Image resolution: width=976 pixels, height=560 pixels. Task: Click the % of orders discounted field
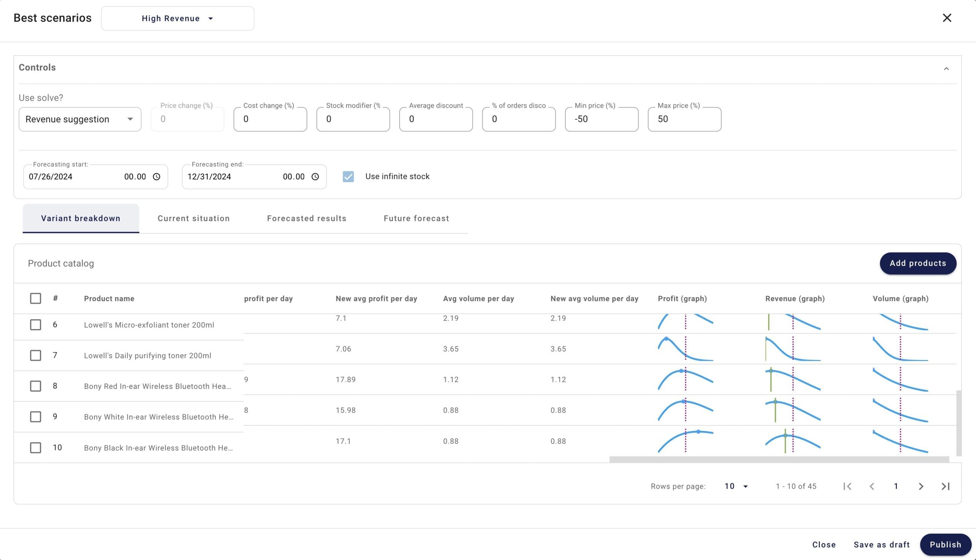[x=519, y=119]
